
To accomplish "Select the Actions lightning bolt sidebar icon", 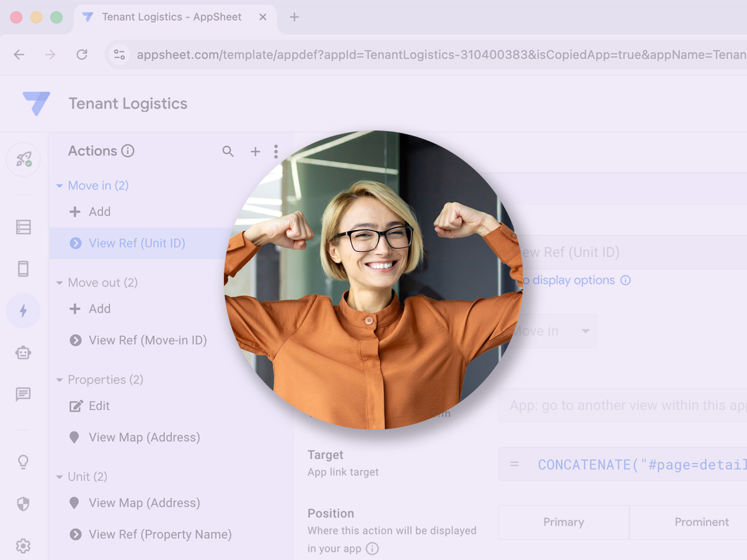I will [23, 311].
